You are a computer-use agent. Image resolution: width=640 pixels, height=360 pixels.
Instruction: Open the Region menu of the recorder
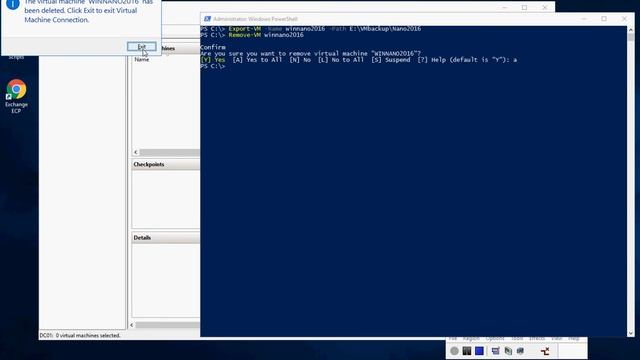click(471, 338)
